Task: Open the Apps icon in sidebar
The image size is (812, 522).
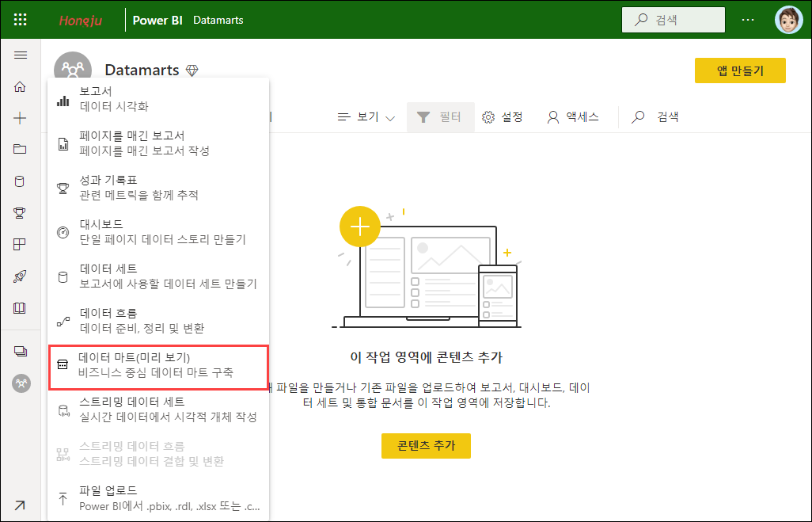Action: tap(20, 244)
